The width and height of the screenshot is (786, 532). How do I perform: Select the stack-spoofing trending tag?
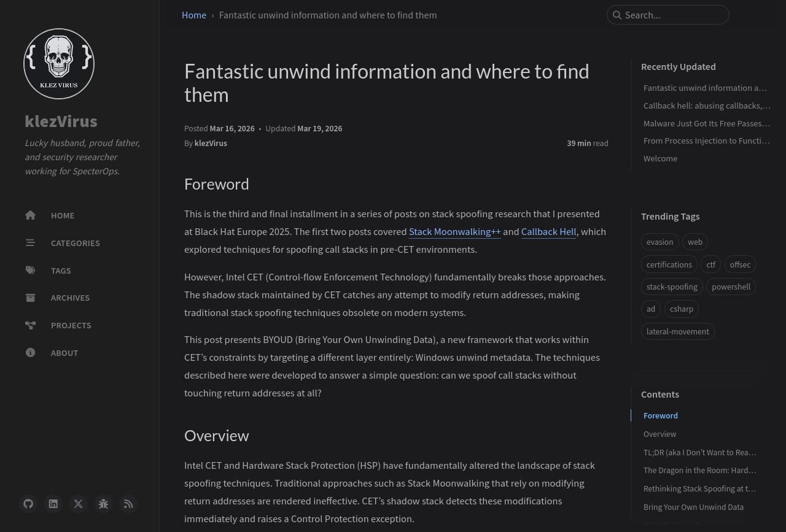click(672, 287)
